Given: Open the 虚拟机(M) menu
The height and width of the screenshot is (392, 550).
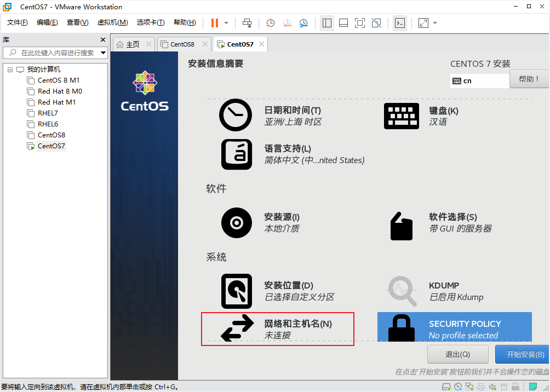Looking at the screenshot, I should tap(112, 22).
